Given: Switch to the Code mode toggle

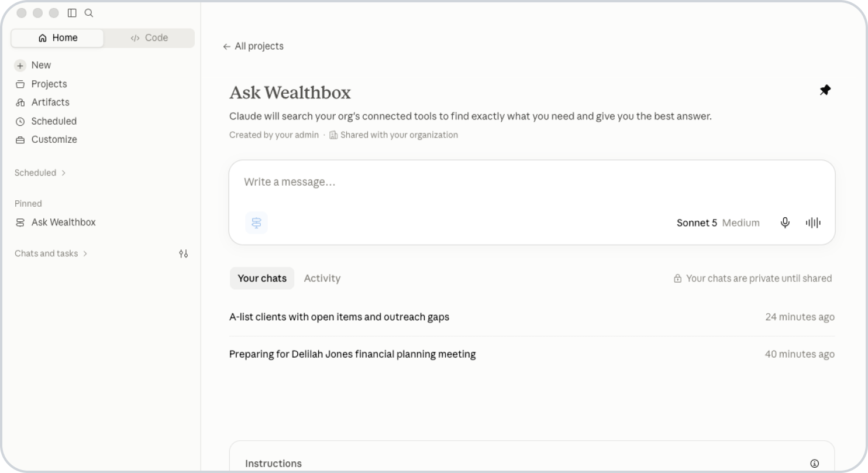Looking at the screenshot, I should point(149,37).
